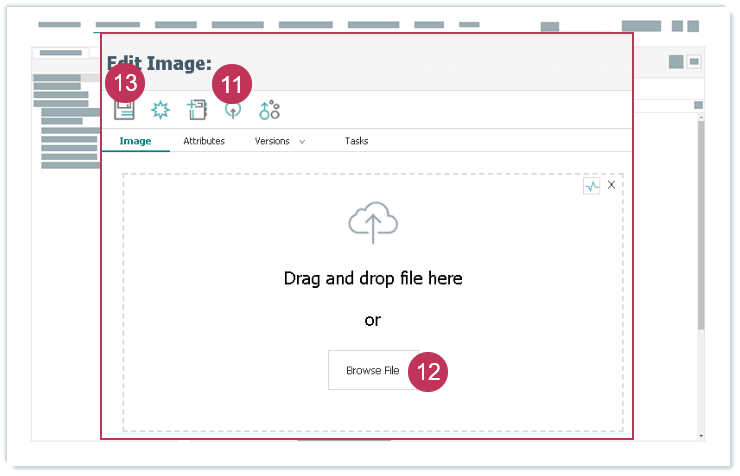Click the notebook with plus icon
This screenshot has height=476, width=740.
click(197, 110)
